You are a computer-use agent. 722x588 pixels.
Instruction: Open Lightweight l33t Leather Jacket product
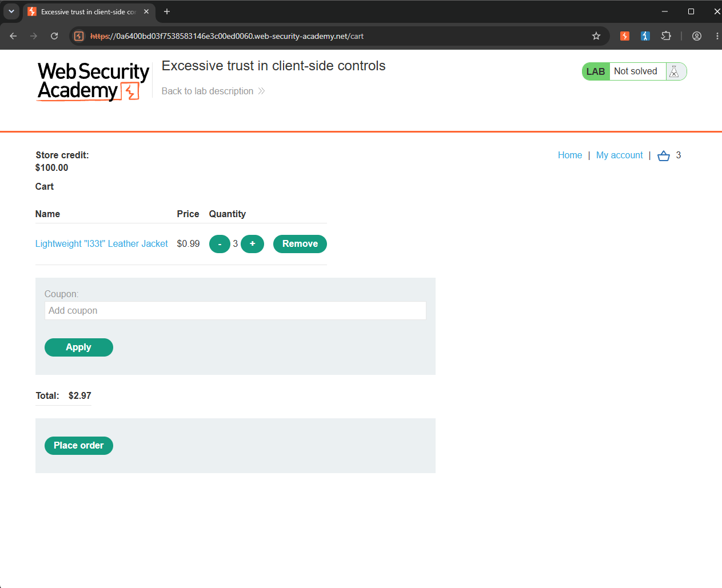pyautogui.click(x=102, y=244)
